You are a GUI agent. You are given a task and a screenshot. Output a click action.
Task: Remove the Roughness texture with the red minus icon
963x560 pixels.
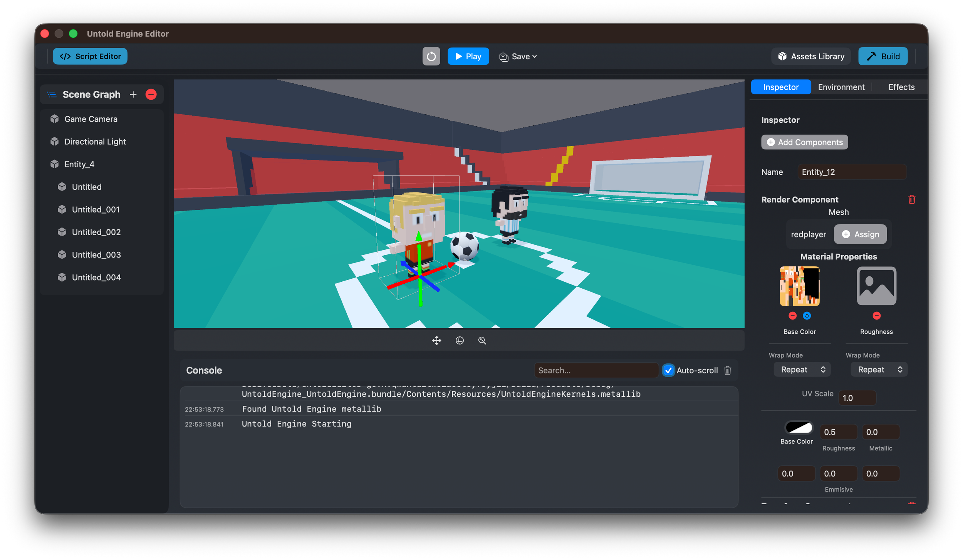pyautogui.click(x=877, y=316)
